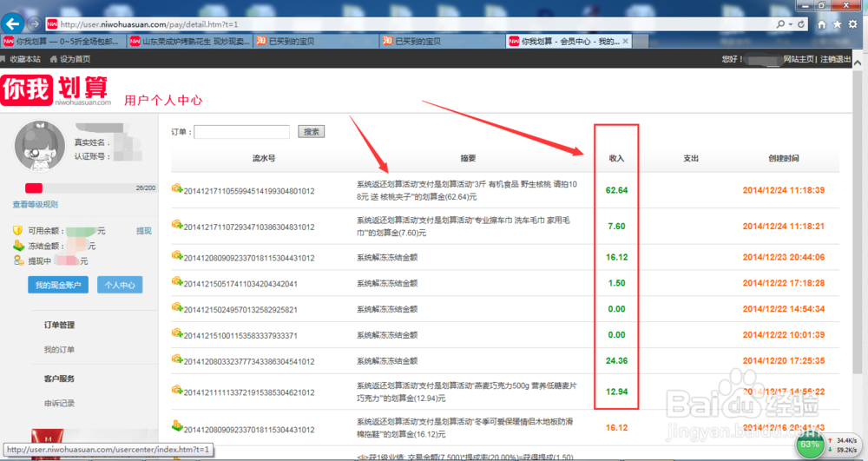Click the 收入 column header

tap(616, 158)
